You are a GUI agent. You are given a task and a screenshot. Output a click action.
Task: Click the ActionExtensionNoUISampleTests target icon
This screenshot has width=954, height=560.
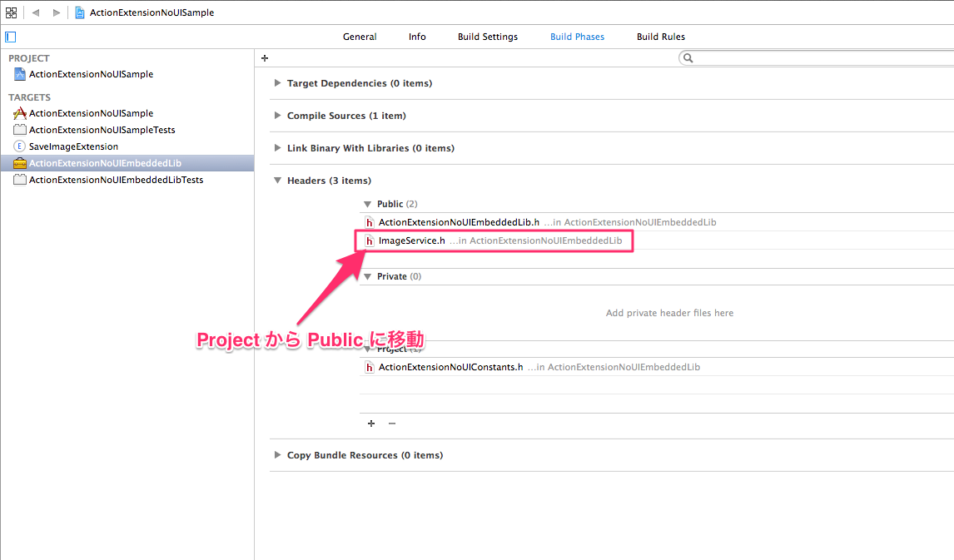tap(18, 130)
